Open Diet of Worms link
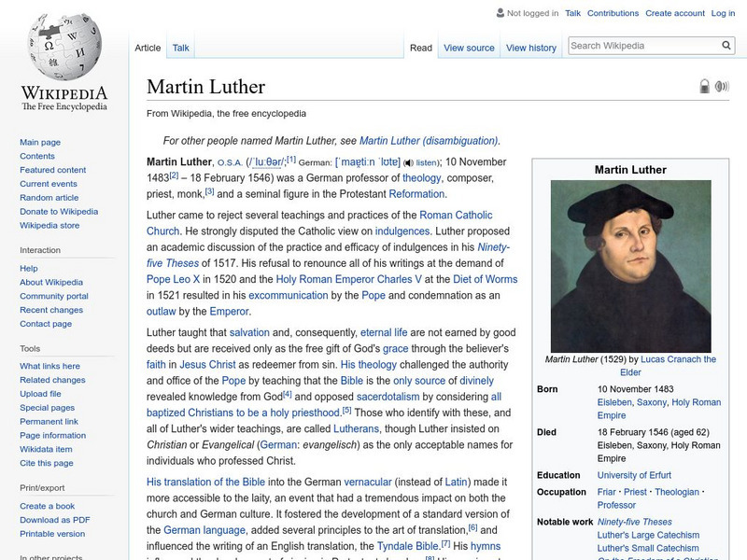Viewport: 747px width, 560px height. pyautogui.click(x=485, y=279)
